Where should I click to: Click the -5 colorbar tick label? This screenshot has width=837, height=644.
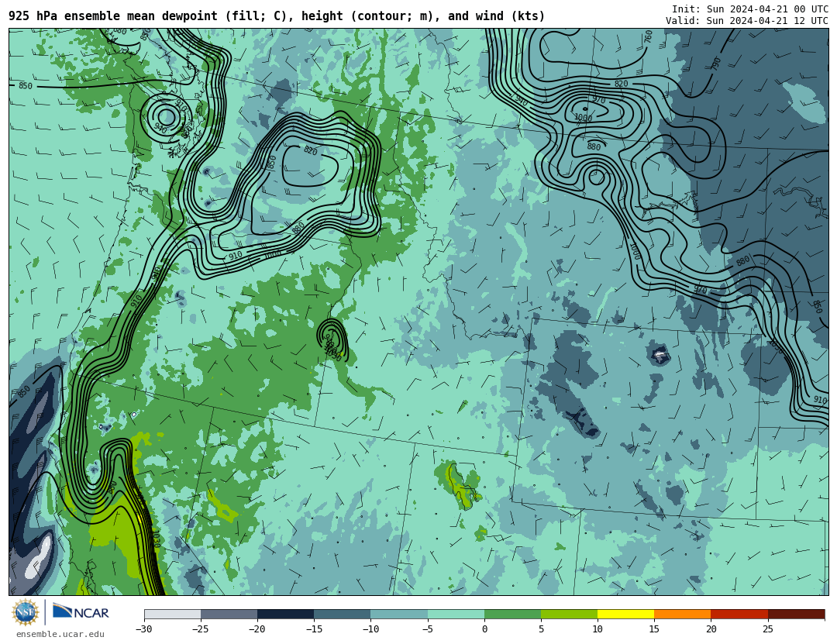click(427, 629)
